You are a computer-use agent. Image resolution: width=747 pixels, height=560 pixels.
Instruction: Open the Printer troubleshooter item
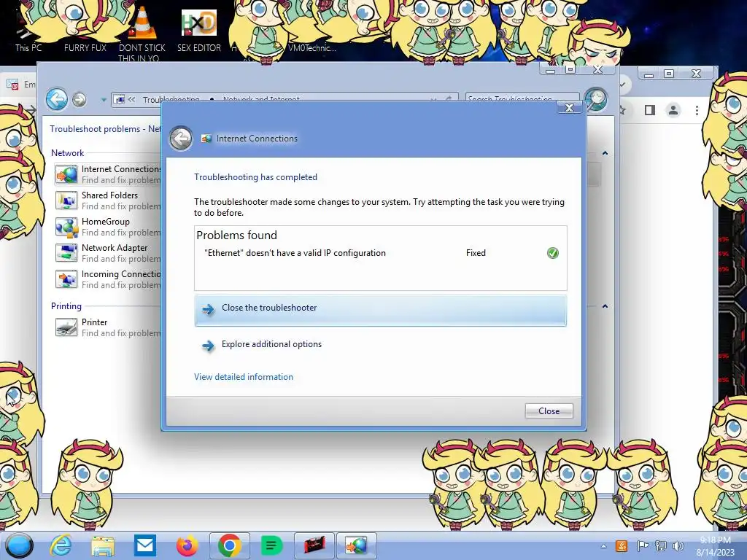pyautogui.click(x=108, y=327)
